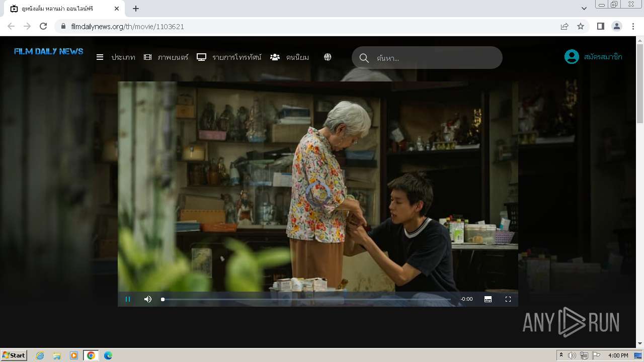644x362 pixels.
Task: Open system volume tray icon
Action: [572, 355]
